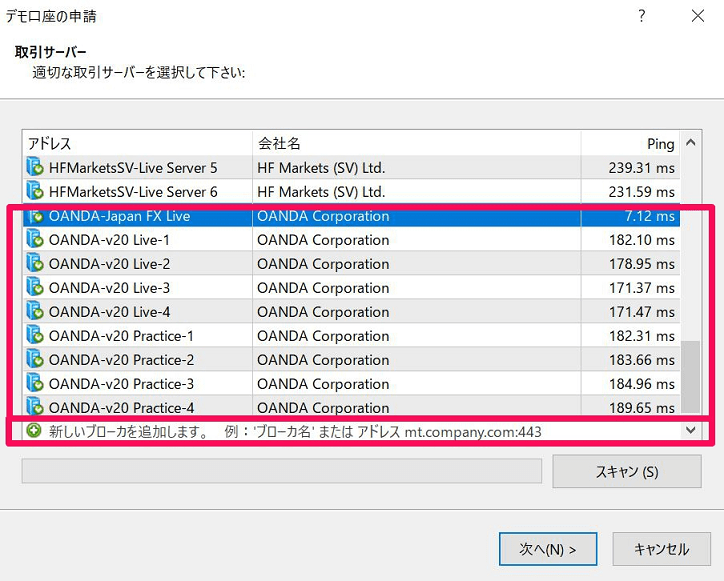Proceed with the 次へ(N) > button
Viewport: 724px width, 581px height.
click(x=547, y=549)
